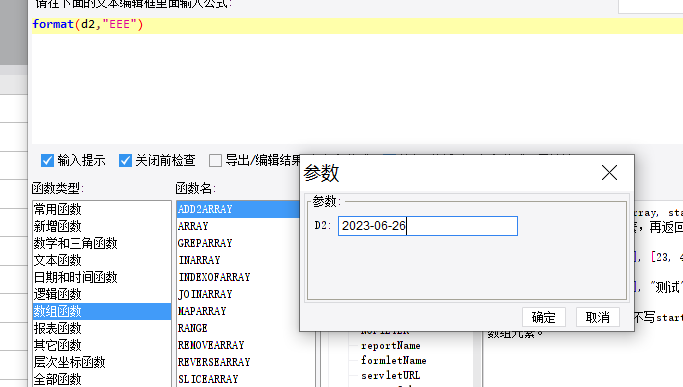
Task: Select 报表函数 category
Action: [x=101, y=328]
